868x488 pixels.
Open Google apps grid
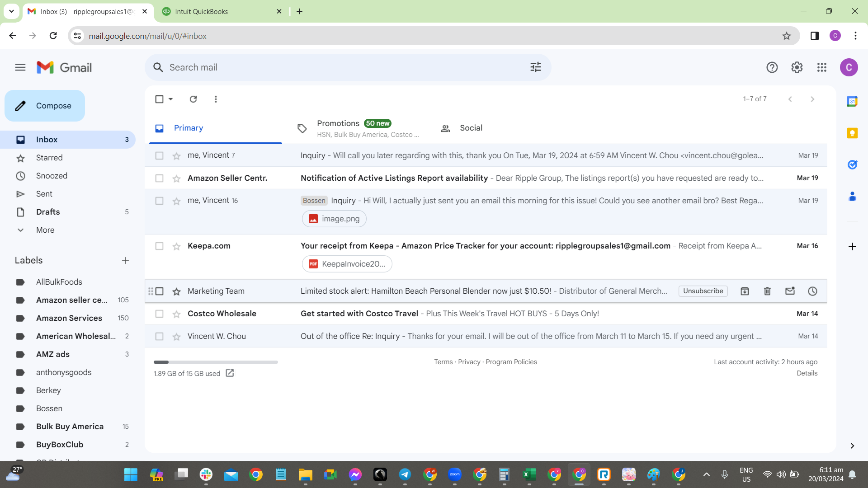822,68
